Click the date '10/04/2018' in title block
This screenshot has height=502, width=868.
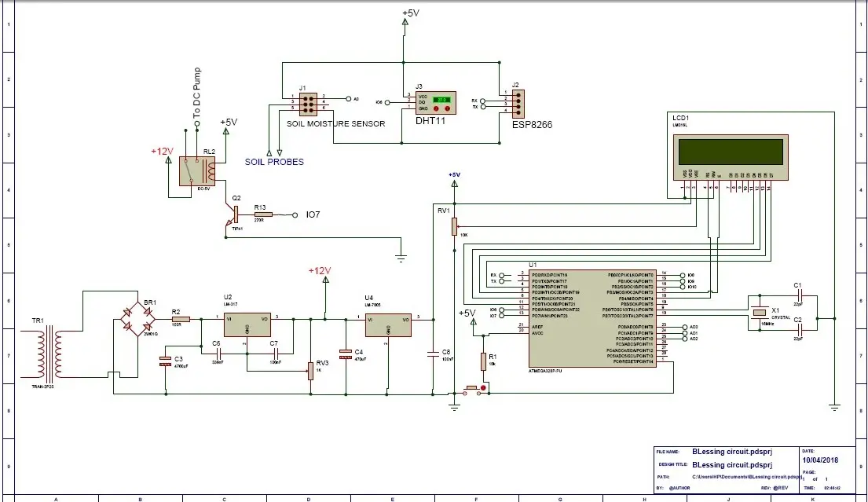820,460
